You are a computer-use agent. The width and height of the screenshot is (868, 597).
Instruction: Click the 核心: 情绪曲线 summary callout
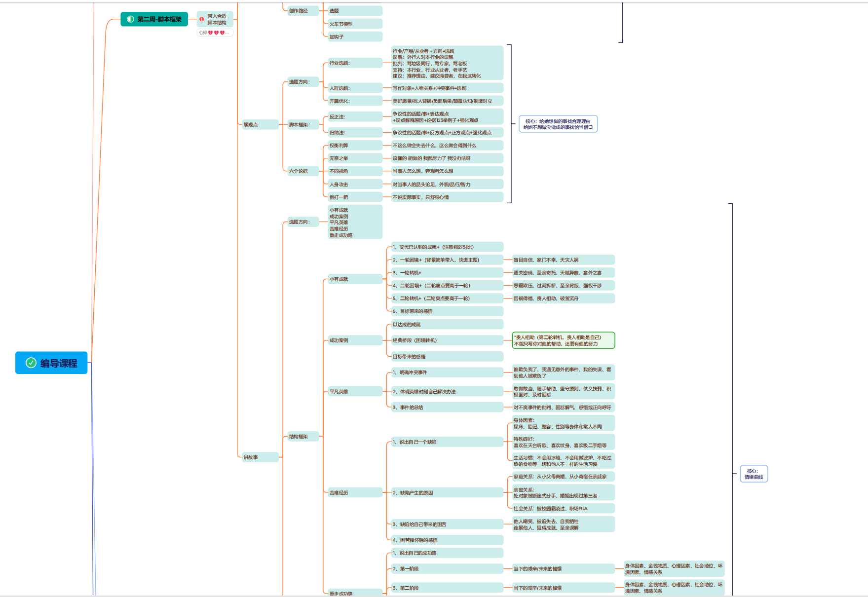pos(754,474)
